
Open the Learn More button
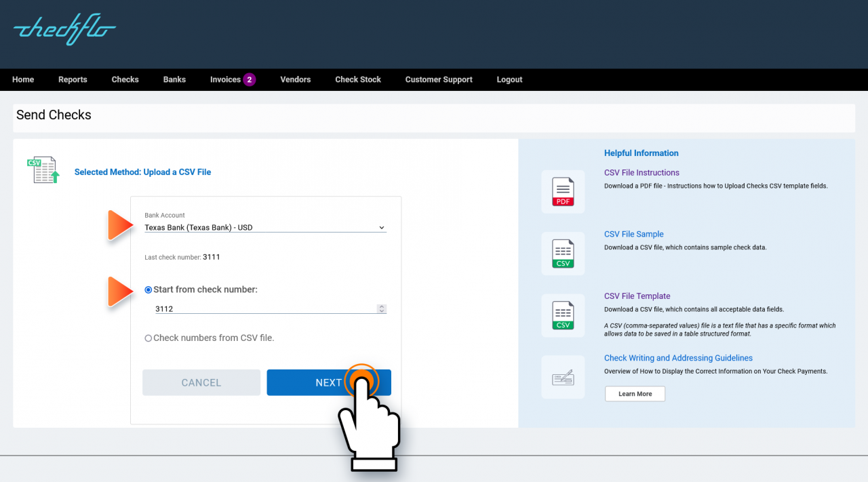tap(635, 393)
